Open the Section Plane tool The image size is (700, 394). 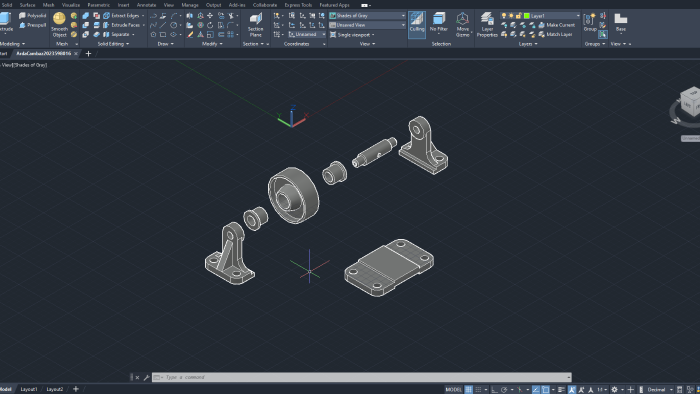[x=255, y=25]
